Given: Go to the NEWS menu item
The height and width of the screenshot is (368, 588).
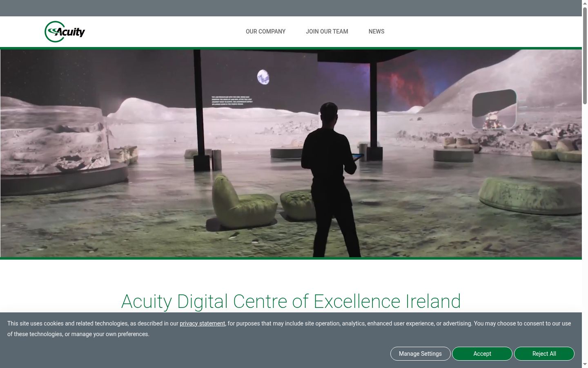Looking at the screenshot, I should 376,31.
